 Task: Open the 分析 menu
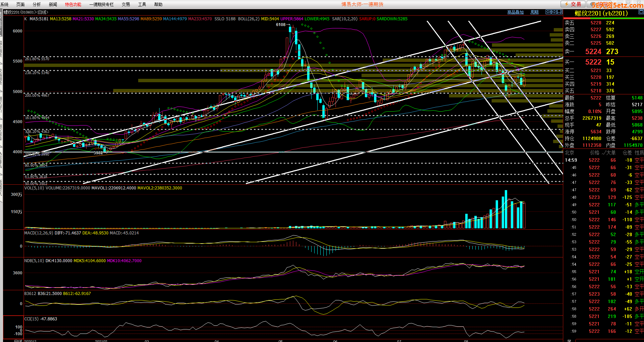36,4
